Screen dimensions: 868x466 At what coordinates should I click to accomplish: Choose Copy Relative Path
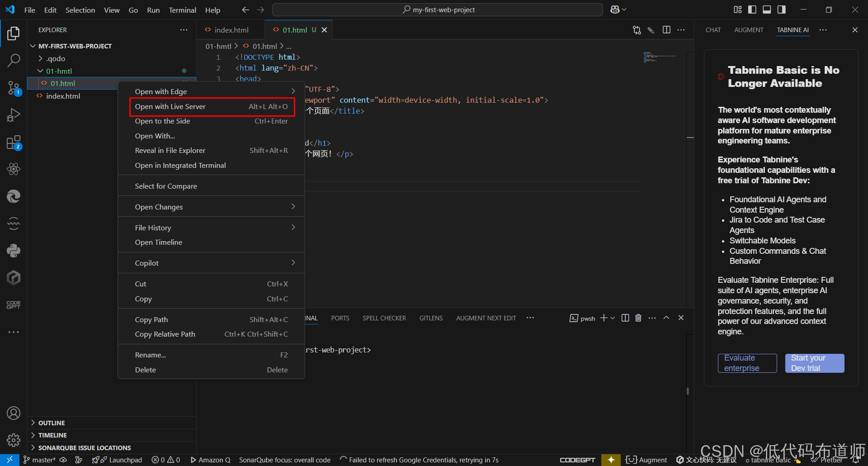(212, 334)
